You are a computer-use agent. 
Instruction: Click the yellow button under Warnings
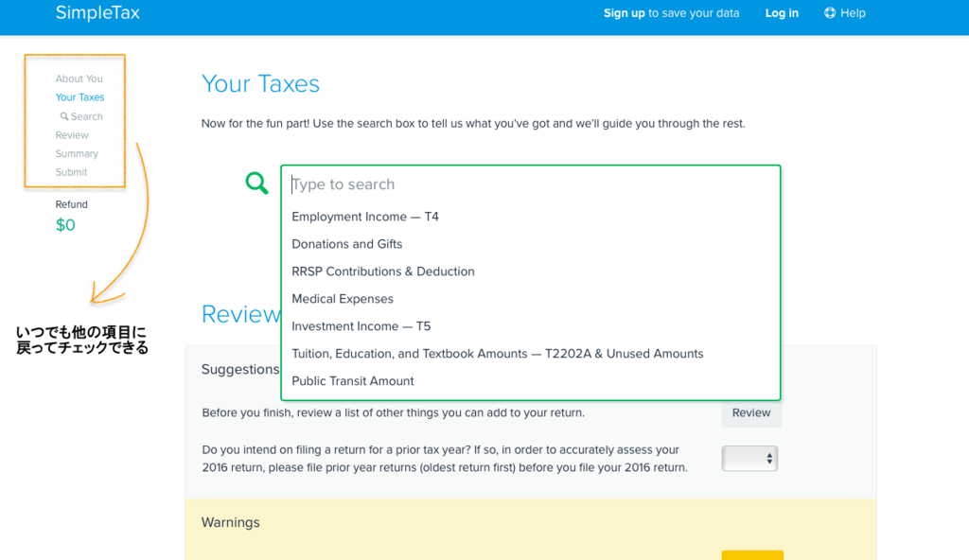pyautogui.click(x=752, y=555)
